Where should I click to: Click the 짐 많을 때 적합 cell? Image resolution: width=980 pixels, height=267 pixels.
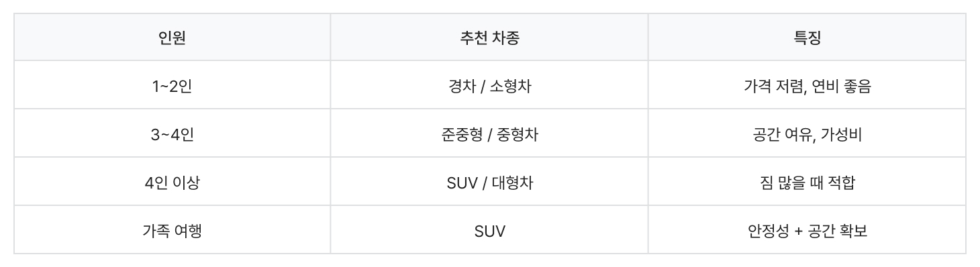807,182
